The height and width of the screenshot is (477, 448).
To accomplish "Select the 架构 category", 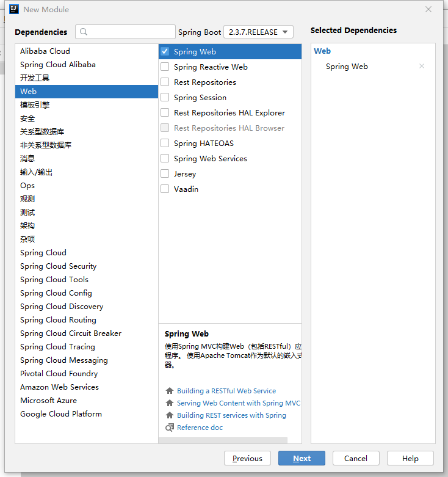I will click(87, 226).
